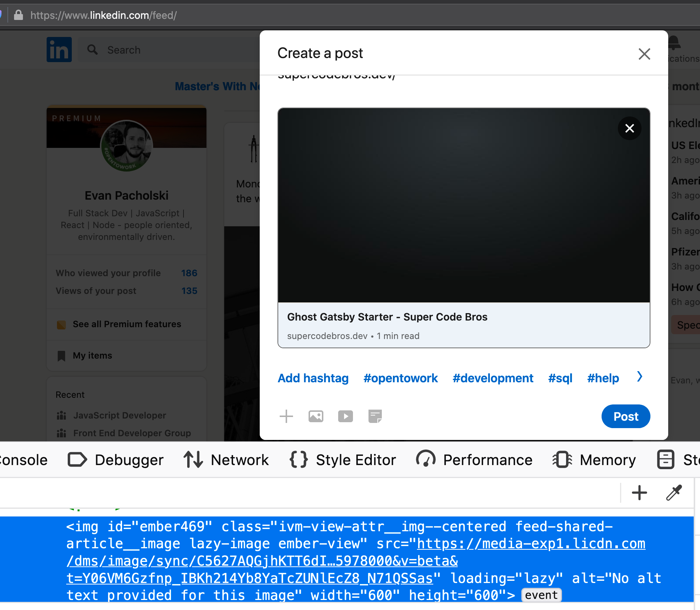Click the supercodebros.dev 1 min read caption
Screen dimensions: 700x610
[x=353, y=336]
